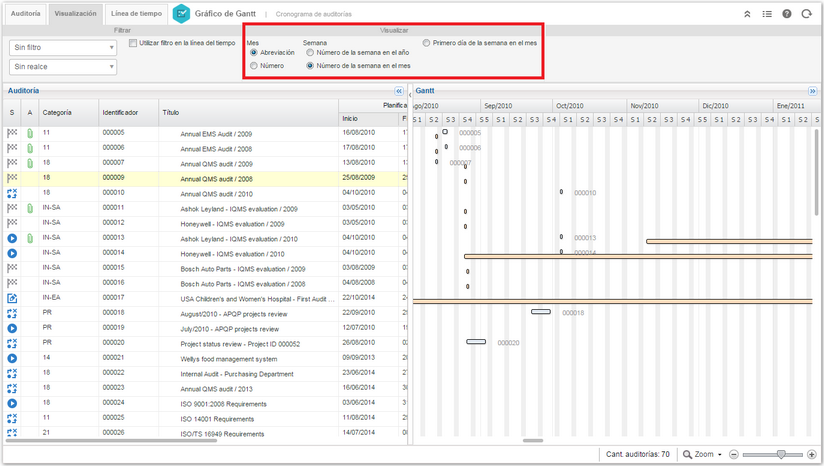Click the Gantt vertical scrollbar

click(x=816, y=173)
